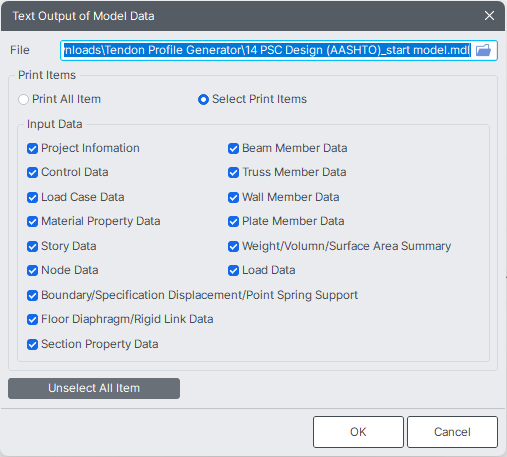The width and height of the screenshot is (507, 457).
Task: Click in the File path field
Action: pyautogui.click(x=267, y=50)
